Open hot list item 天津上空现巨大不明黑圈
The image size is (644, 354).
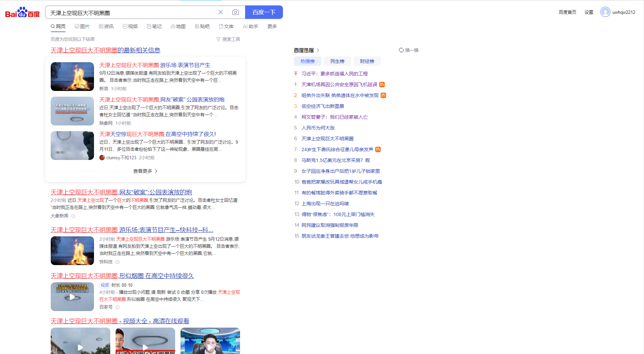(x=328, y=139)
